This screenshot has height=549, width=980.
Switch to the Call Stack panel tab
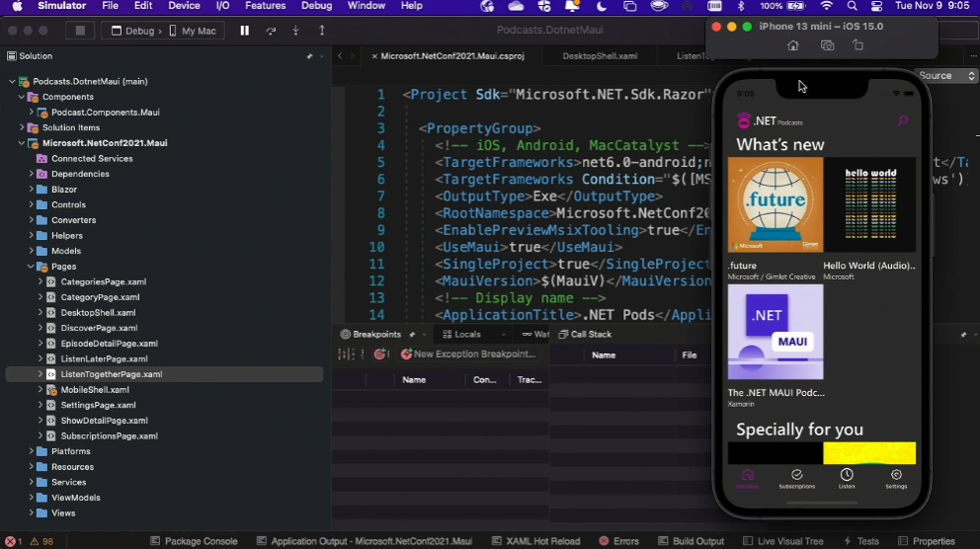pyautogui.click(x=591, y=335)
